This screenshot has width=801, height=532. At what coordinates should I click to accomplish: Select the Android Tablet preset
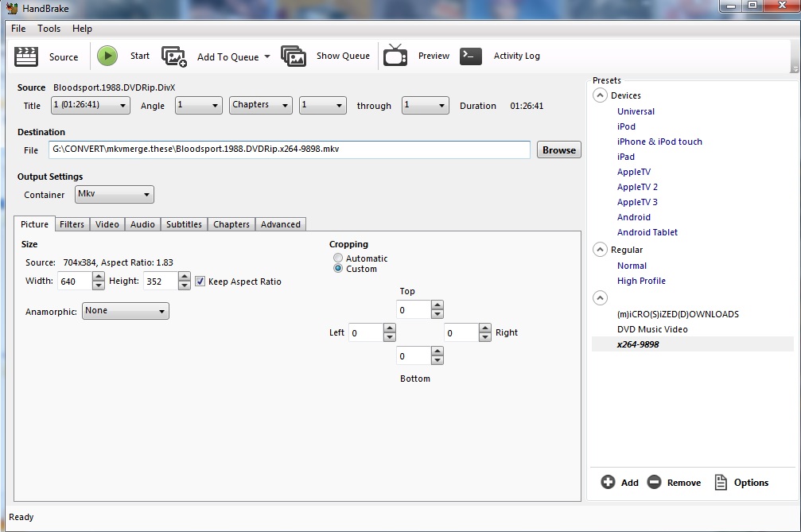(647, 232)
